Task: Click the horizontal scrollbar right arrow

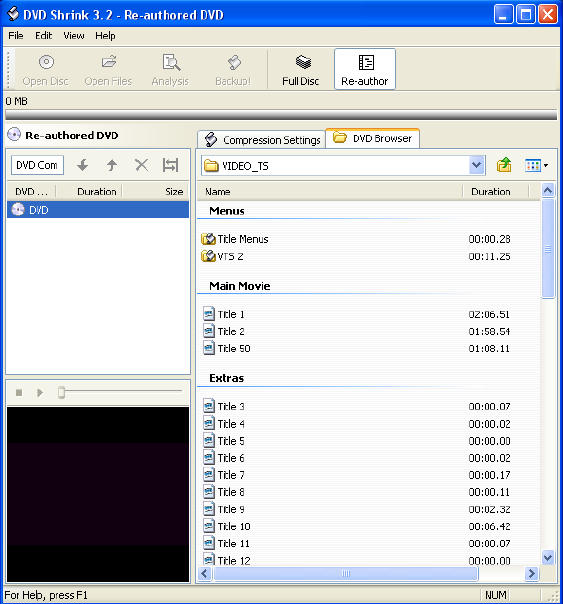Action: click(531, 574)
